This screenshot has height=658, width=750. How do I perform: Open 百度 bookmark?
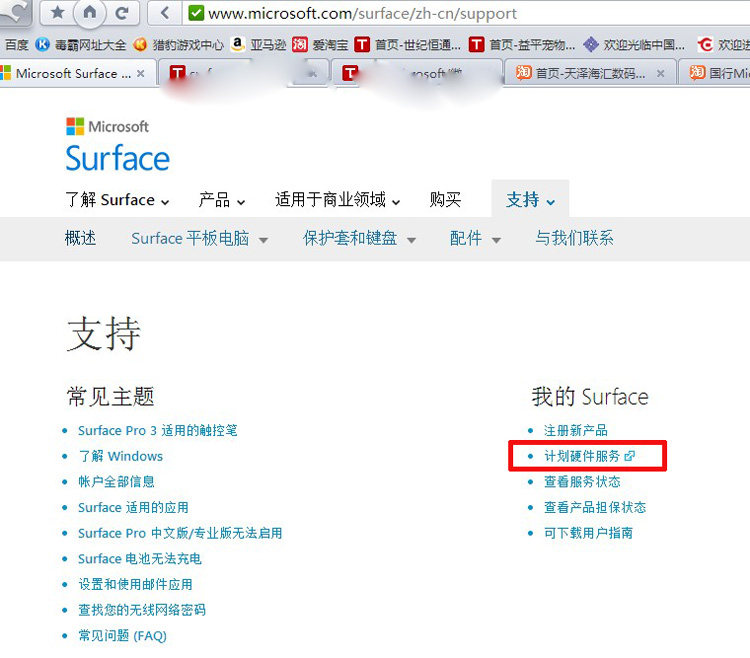[16, 45]
